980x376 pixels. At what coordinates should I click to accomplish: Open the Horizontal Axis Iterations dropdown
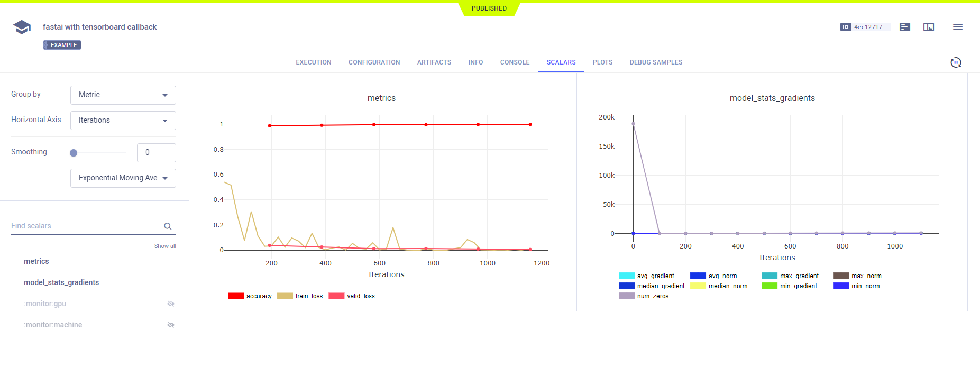(x=123, y=121)
